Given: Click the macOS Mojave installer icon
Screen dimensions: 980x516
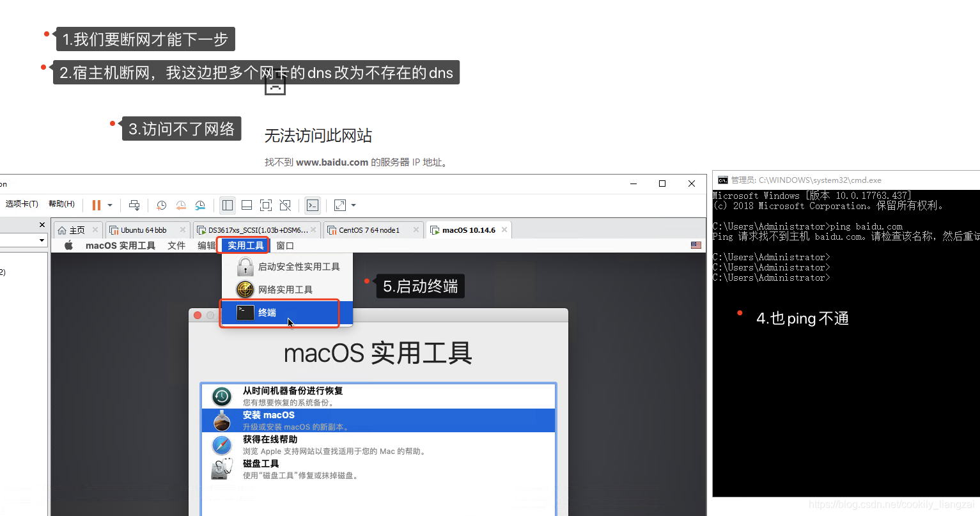Looking at the screenshot, I should coord(222,421).
